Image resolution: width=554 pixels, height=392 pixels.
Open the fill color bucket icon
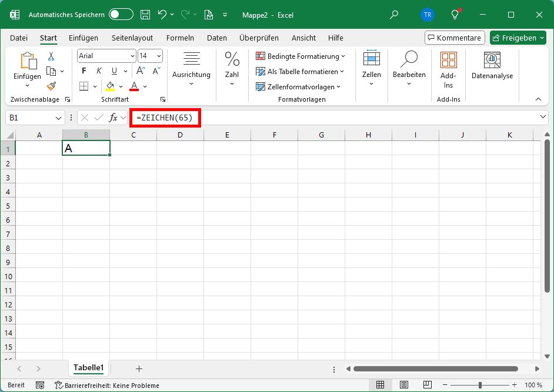(x=110, y=86)
